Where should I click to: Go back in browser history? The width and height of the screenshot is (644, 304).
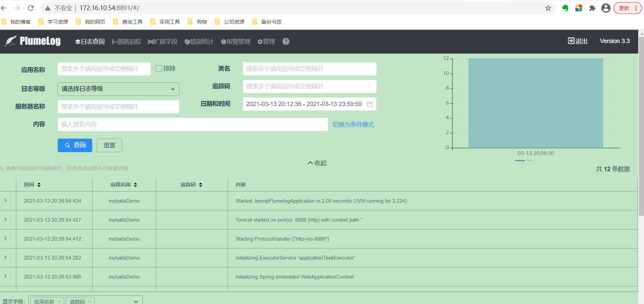click(x=4, y=8)
